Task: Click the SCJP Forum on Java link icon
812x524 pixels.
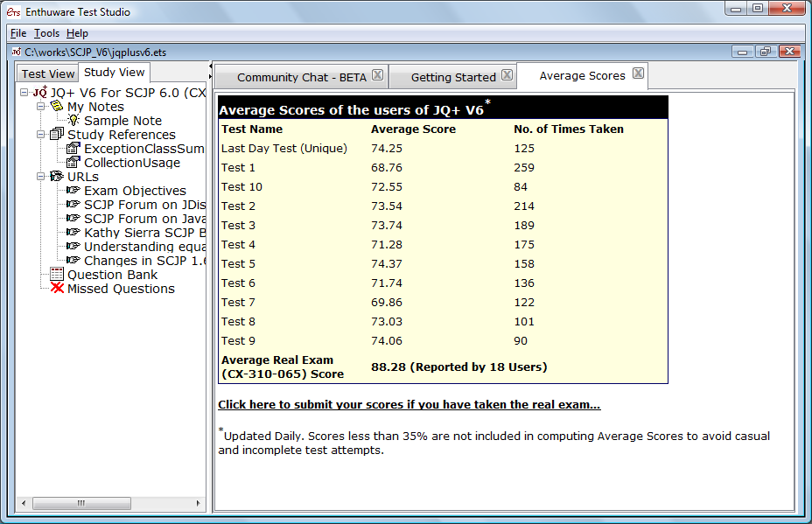Action: pos(73,218)
